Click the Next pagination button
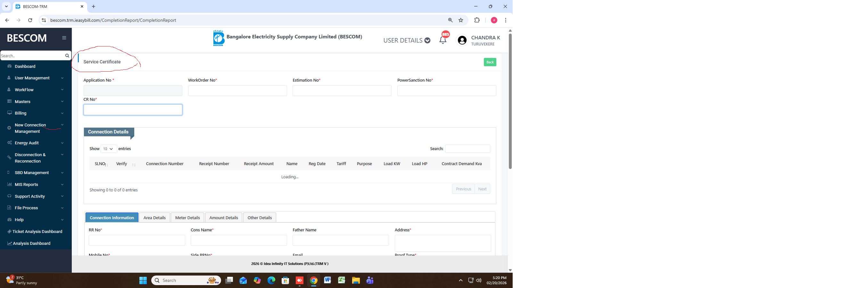Viewport: 868px width, 288px height. coord(482,189)
